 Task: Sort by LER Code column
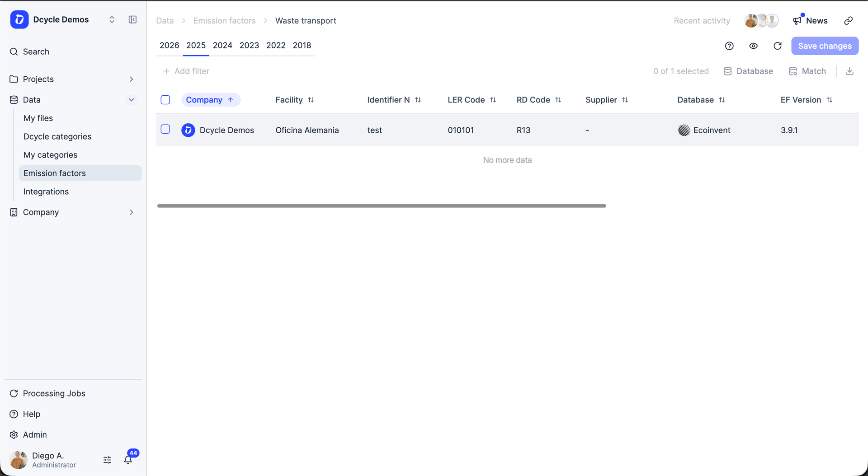472,100
